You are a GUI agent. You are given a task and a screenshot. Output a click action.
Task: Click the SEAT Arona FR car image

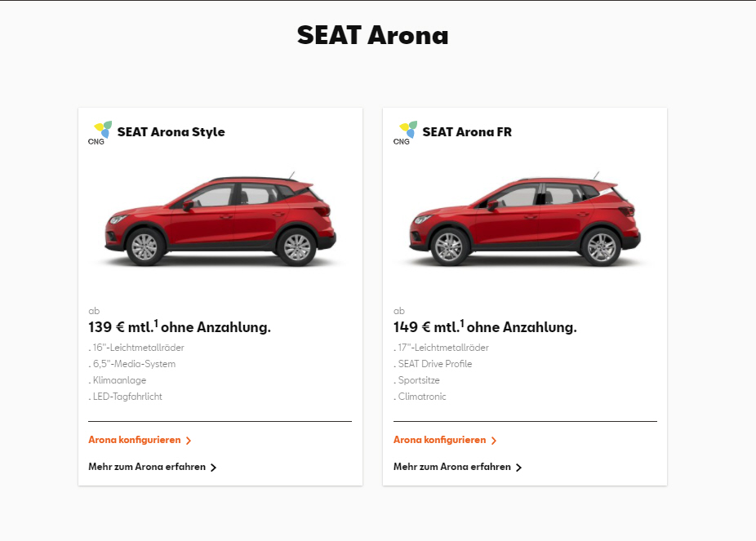525,220
